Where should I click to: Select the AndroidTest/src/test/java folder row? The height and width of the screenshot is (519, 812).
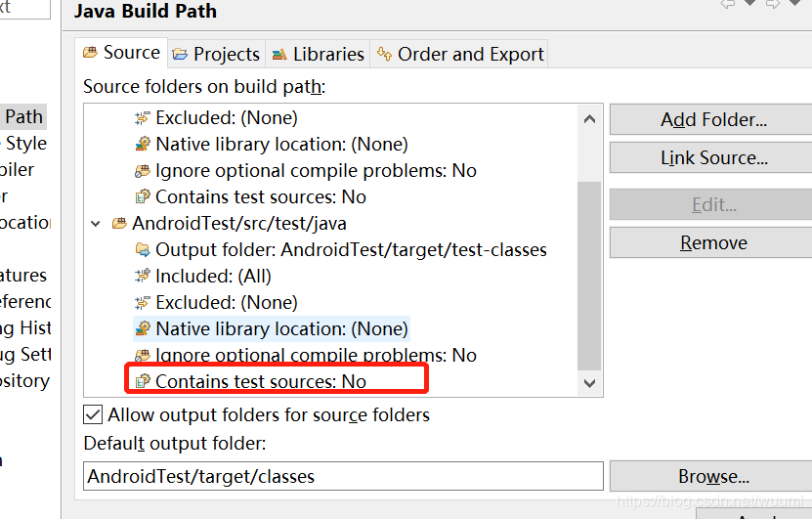tap(239, 224)
